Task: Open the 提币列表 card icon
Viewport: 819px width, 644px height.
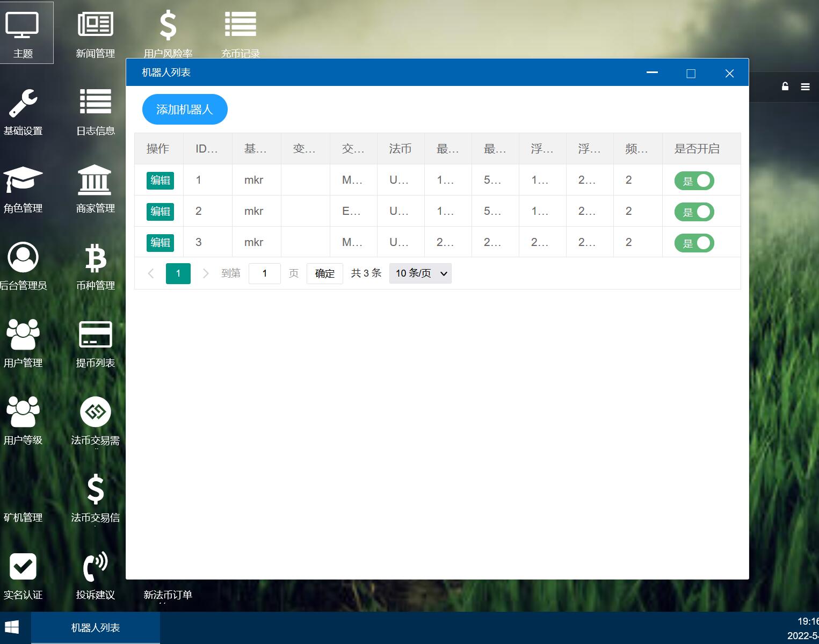Action: point(95,335)
